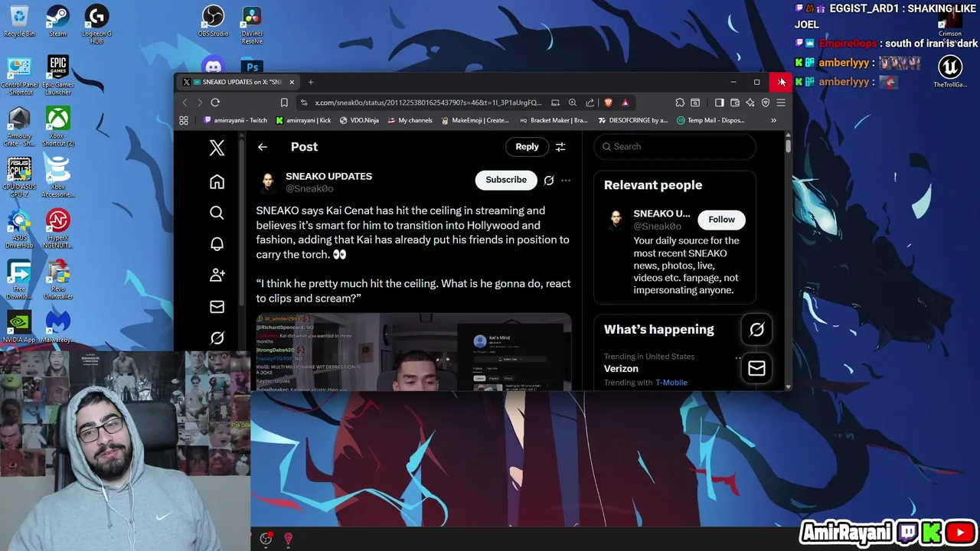980x551 pixels.
Task: Open Temp Mail bookmark
Action: (x=709, y=120)
